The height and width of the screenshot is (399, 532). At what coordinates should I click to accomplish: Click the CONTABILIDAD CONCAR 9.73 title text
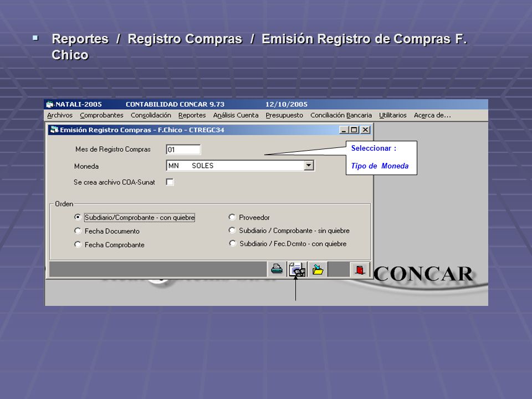[175, 104]
